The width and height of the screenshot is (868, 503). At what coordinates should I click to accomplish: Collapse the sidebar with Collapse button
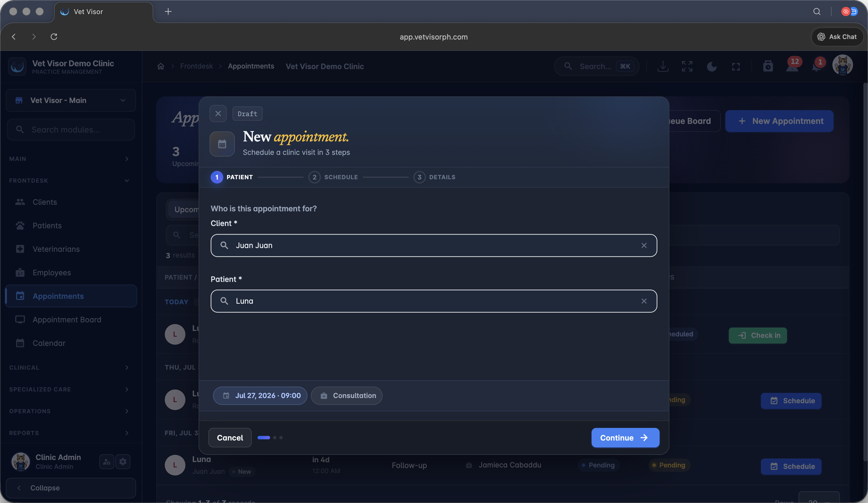pyautogui.click(x=71, y=488)
